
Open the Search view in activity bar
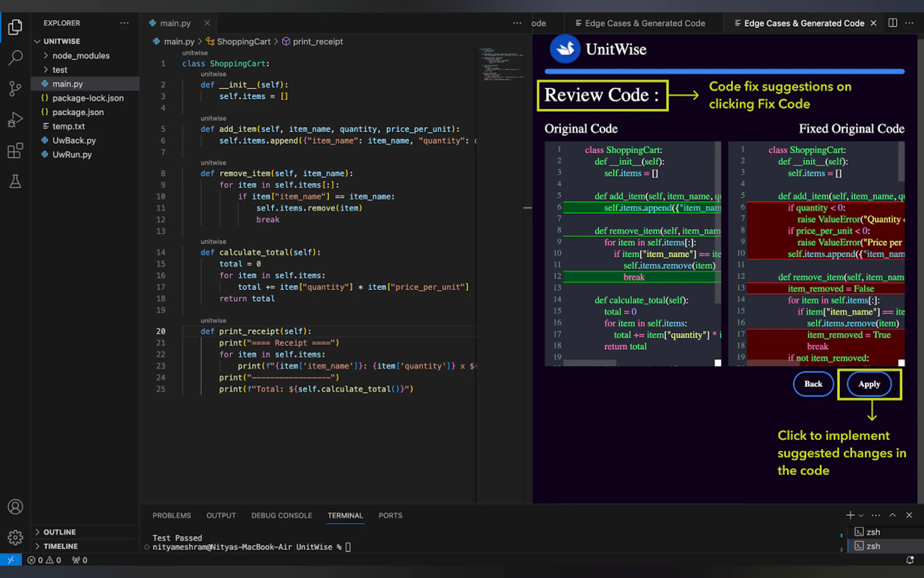click(15, 58)
